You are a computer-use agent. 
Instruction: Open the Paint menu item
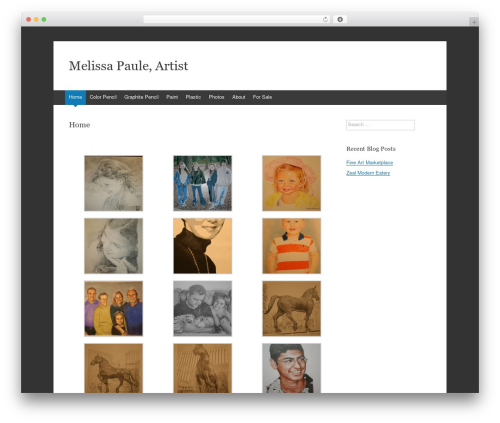pyautogui.click(x=172, y=97)
